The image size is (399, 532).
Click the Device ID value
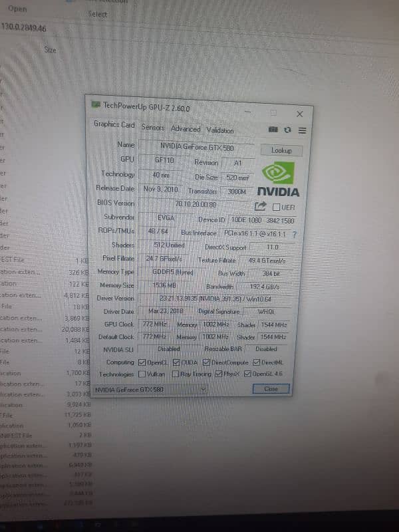[263, 220]
